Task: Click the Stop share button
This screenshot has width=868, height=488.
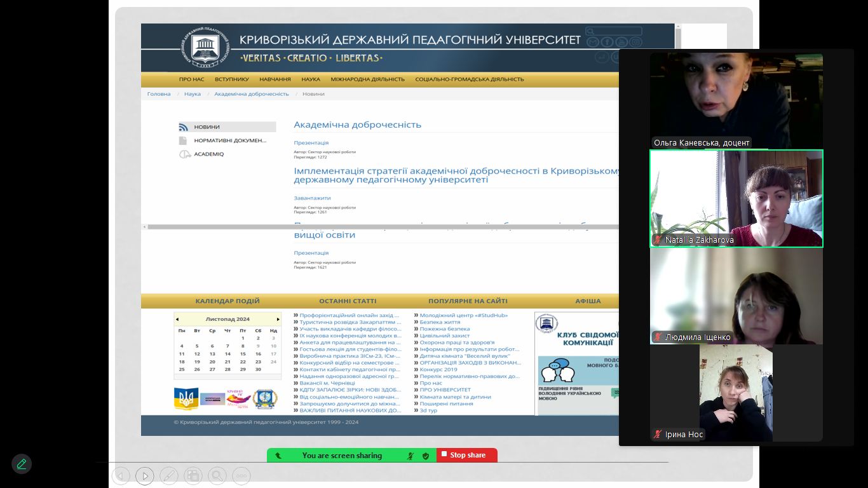Action: pyautogui.click(x=467, y=455)
